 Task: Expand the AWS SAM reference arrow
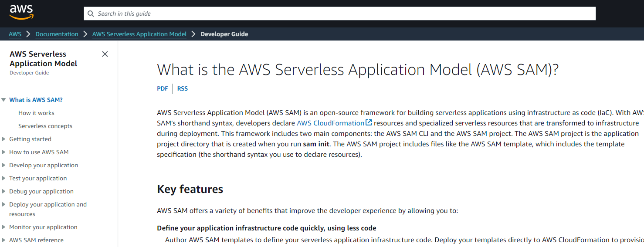coord(3,240)
